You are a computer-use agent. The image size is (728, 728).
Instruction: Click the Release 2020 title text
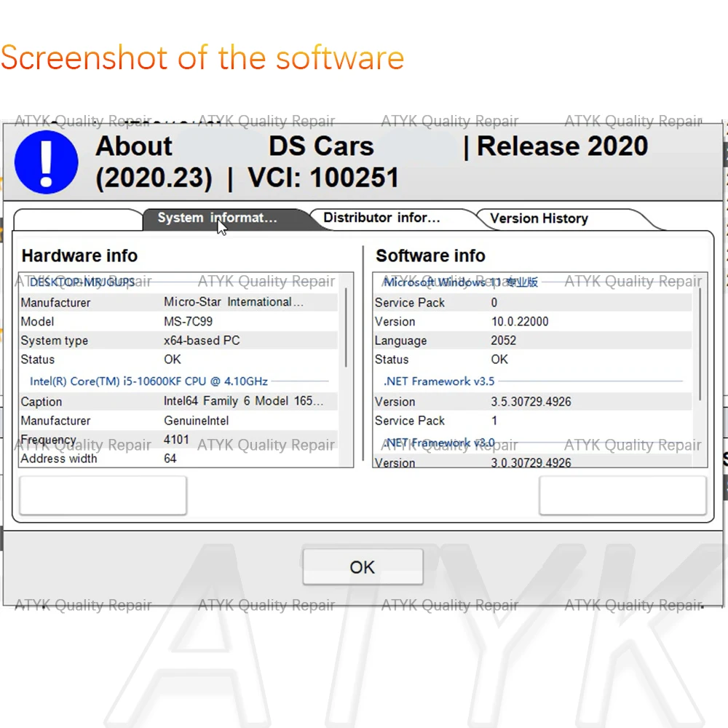coord(562,146)
